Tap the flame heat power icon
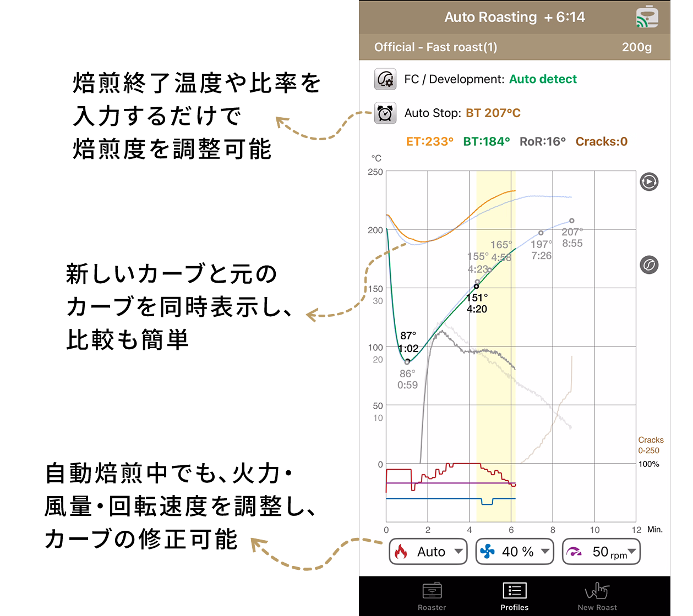693x616 pixels. [401, 552]
